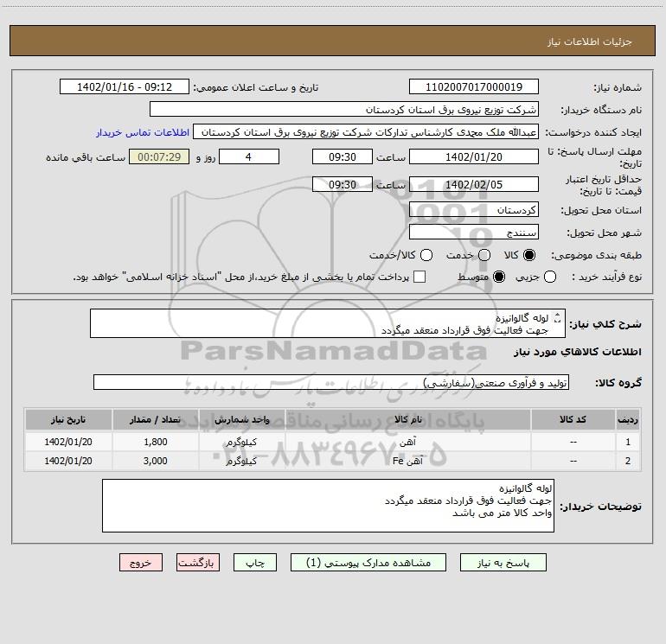The width and height of the screenshot is (666, 644).
Task: Click the کیلوگرم unit cell in row 1
Action: pyautogui.click(x=241, y=442)
